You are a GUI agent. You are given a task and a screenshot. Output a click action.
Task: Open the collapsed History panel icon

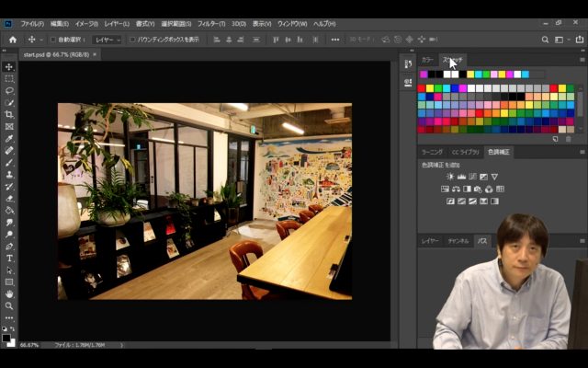tap(408, 64)
